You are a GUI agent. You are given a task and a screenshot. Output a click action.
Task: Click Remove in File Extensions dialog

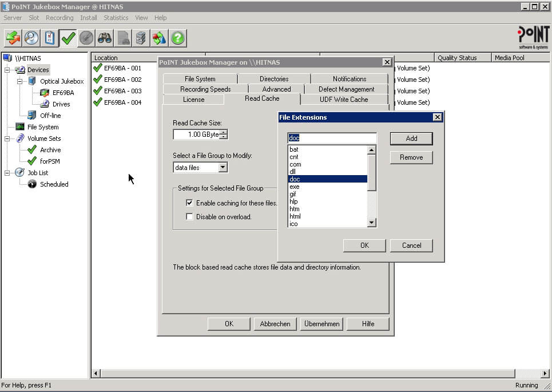(411, 157)
